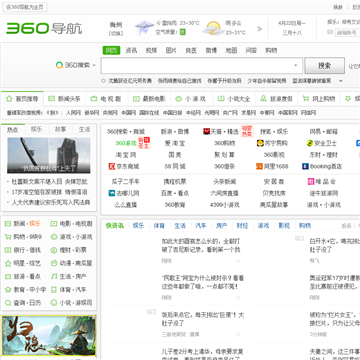This screenshot has width=360, height=360.
Task: Select 体育 in the news feed tabs
Action: point(159,226)
